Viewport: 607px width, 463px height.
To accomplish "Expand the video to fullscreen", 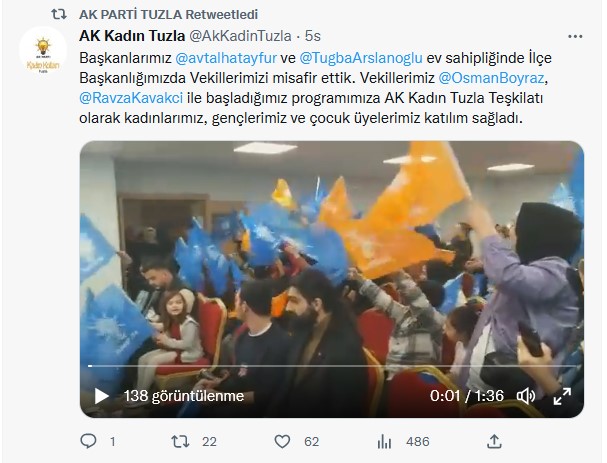I will coord(562,396).
